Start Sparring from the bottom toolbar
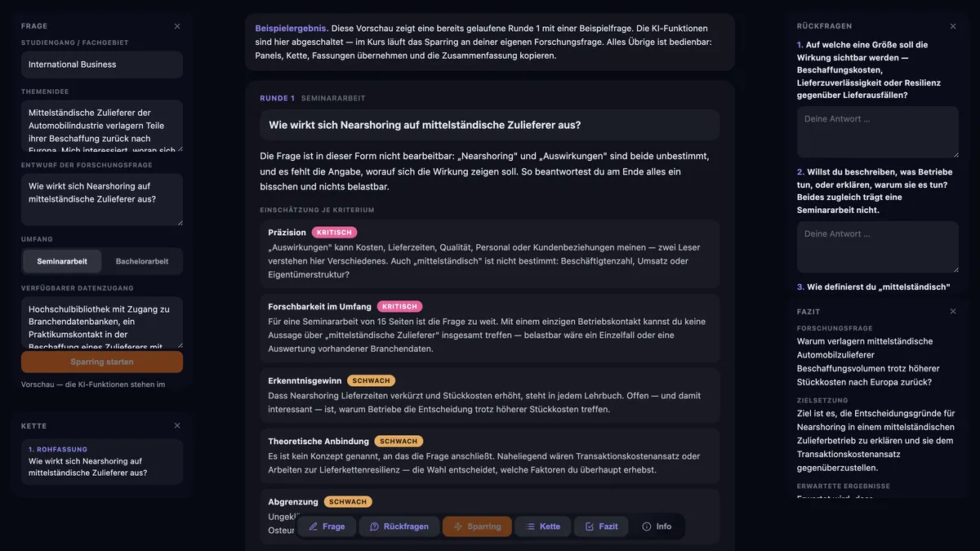Viewport: 980px width, 551px height. [477, 527]
